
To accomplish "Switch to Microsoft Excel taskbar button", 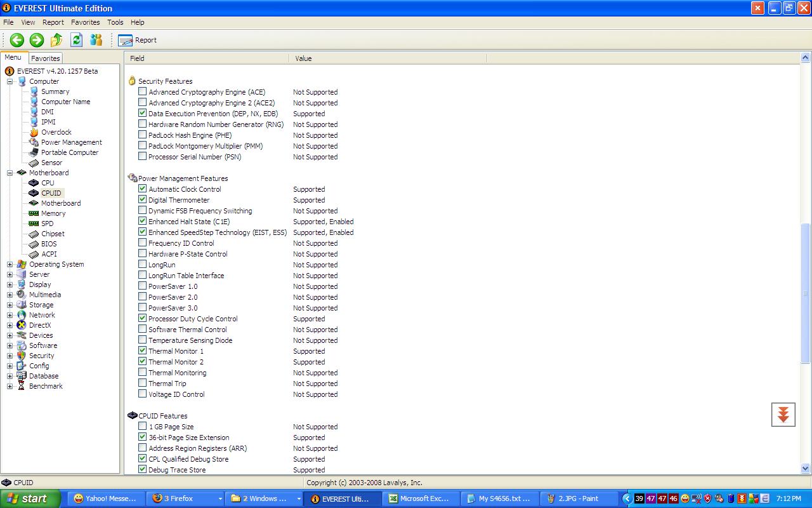I will click(x=421, y=498).
